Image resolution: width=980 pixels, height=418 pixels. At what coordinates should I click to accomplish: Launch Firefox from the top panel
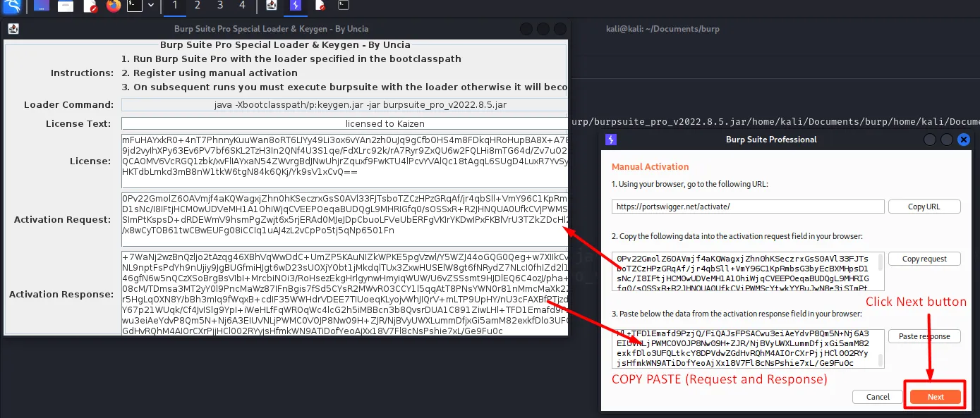[114, 7]
